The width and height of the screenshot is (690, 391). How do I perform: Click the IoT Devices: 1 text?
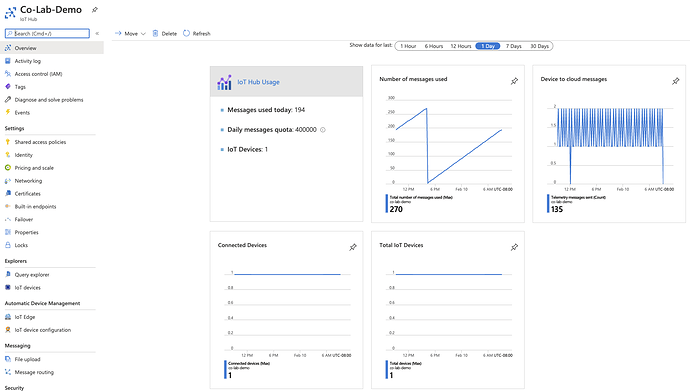click(x=247, y=150)
